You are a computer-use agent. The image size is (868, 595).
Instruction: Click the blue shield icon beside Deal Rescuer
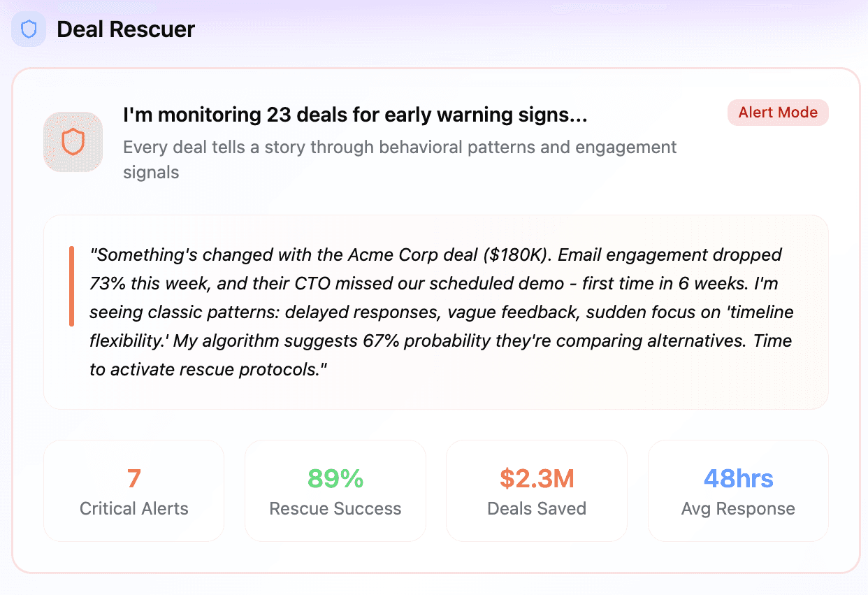tap(29, 30)
